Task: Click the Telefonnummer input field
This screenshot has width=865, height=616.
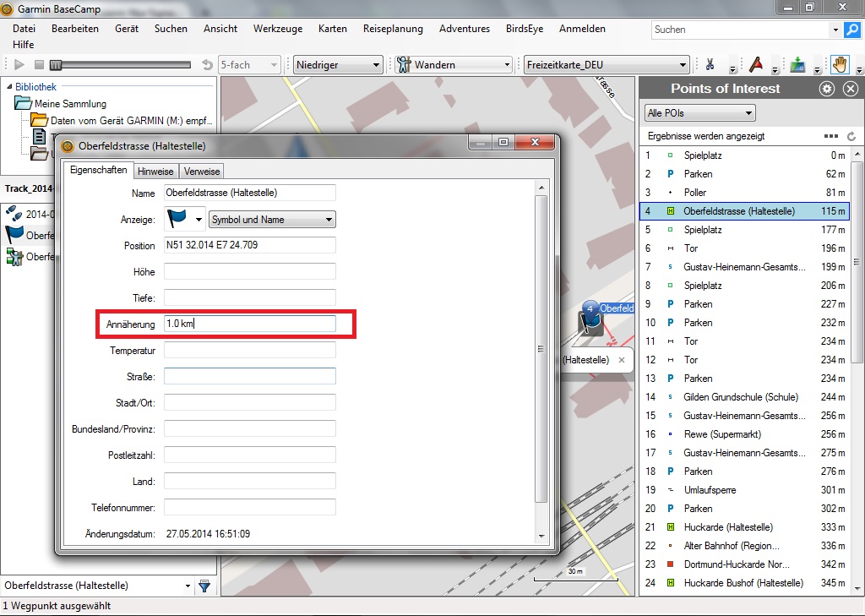Action: tap(250, 507)
